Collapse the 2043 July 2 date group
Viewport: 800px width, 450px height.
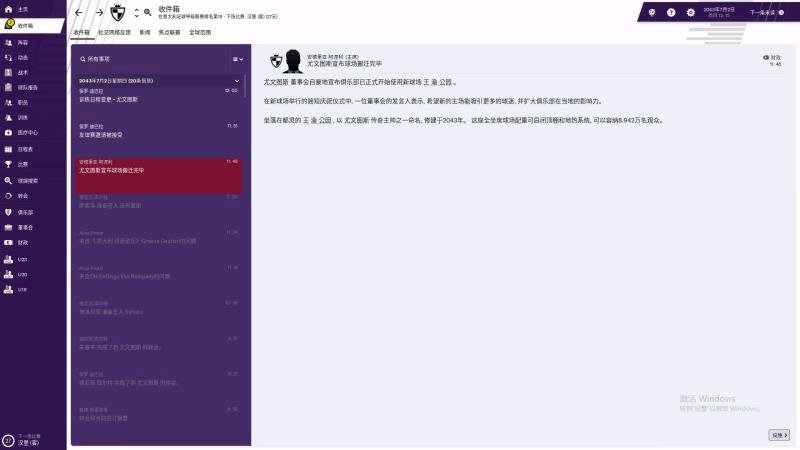[237, 81]
